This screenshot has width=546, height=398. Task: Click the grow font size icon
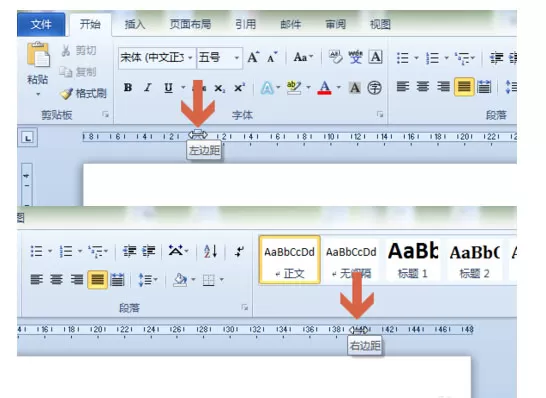pos(253,57)
